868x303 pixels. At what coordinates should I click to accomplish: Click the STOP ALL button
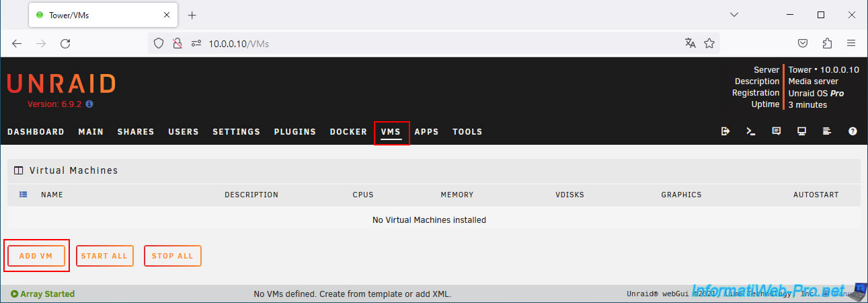click(173, 256)
